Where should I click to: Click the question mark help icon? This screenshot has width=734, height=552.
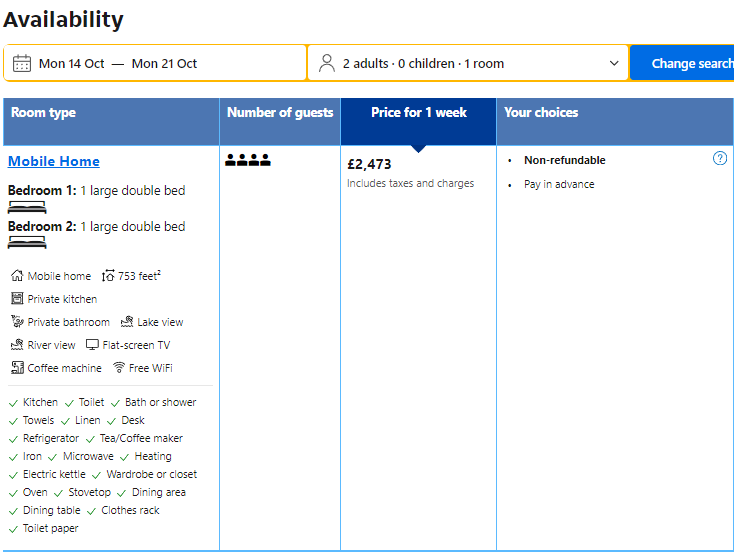(x=720, y=158)
